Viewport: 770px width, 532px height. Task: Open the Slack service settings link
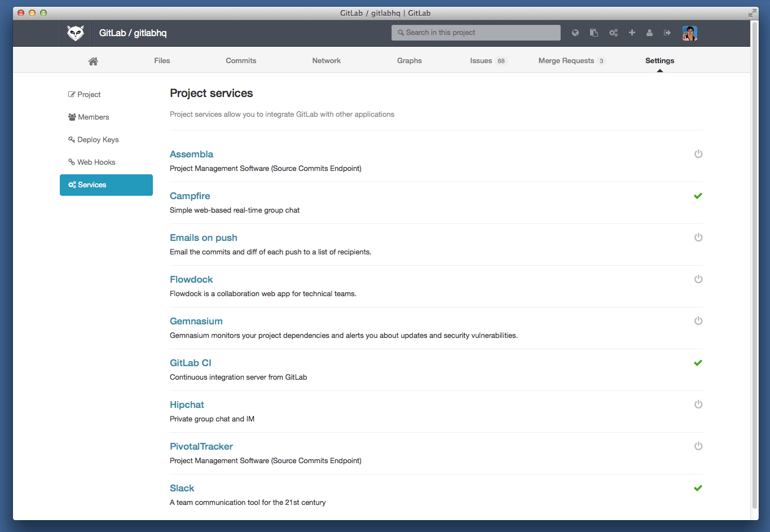point(182,488)
